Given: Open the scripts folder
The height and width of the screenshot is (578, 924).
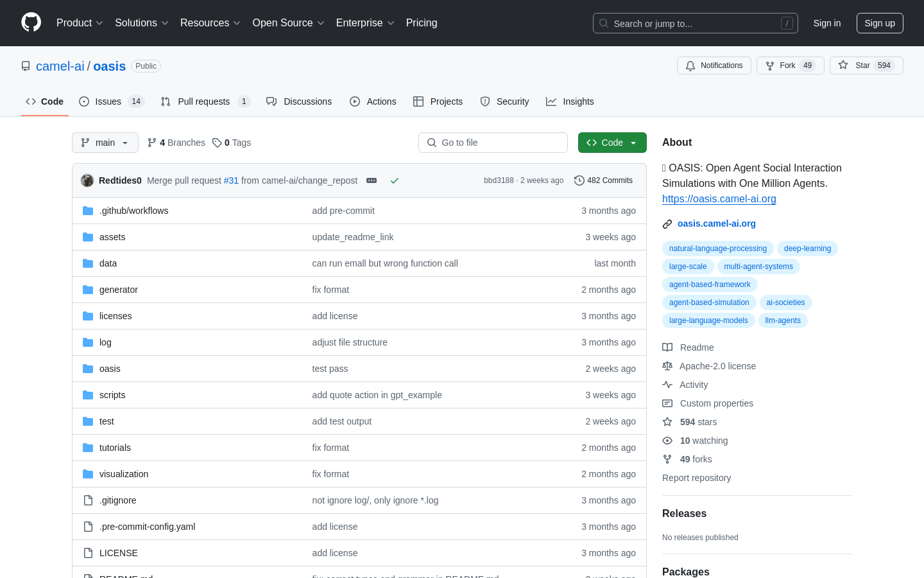Looking at the screenshot, I should pos(112,395).
